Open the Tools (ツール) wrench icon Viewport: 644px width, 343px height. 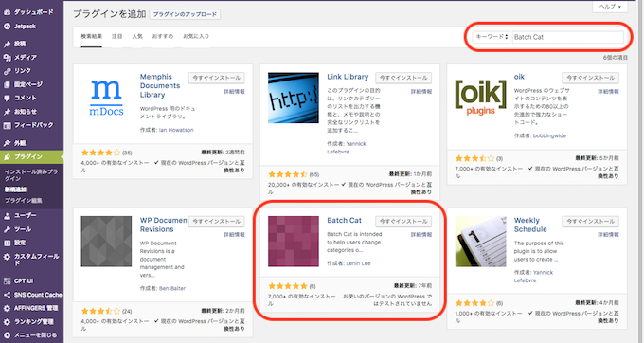(x=7, y=229)
